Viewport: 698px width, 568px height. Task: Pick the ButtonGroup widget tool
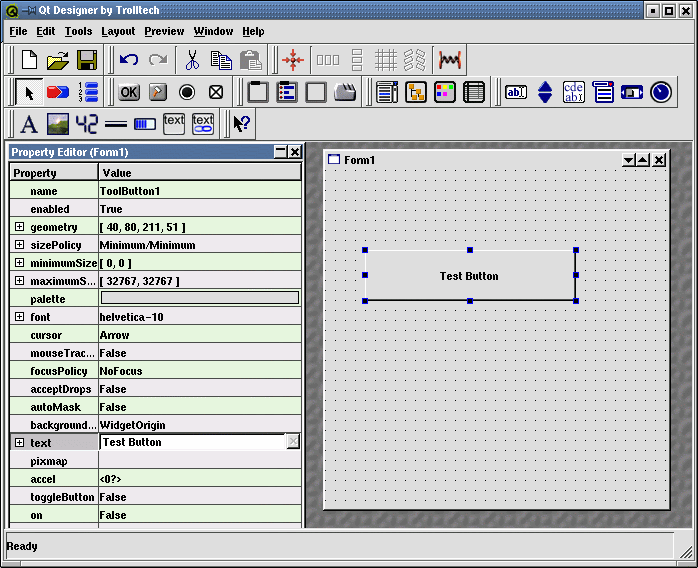click(x=287, y=93)
